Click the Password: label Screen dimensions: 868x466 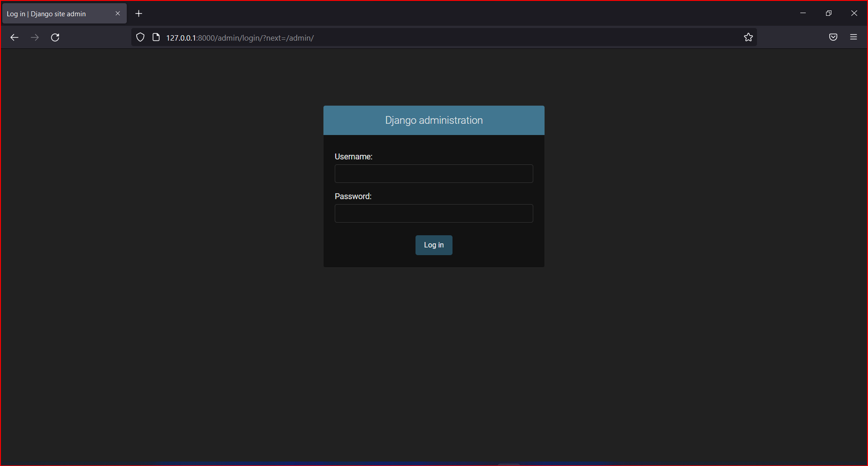pyautogui.click(x=353, y=196)
